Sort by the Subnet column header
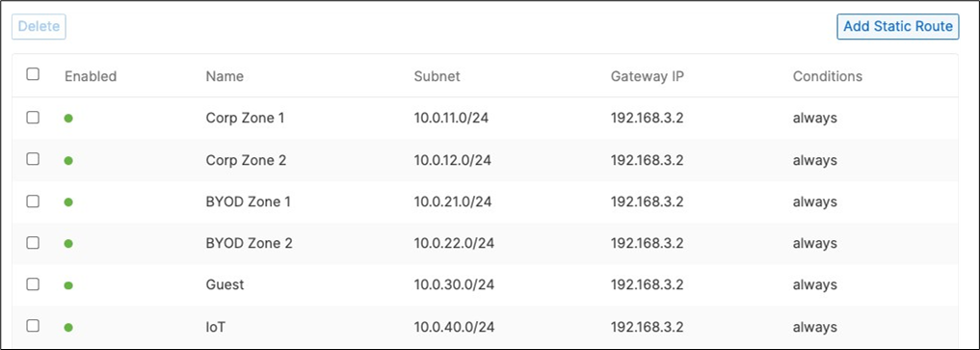Image resolution: width=980 pixels, height=350 pixels. (x=437, y=76)
